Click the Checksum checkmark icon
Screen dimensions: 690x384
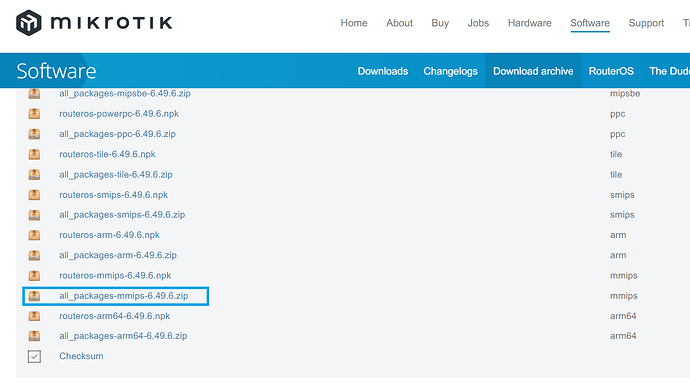(34, 356)
